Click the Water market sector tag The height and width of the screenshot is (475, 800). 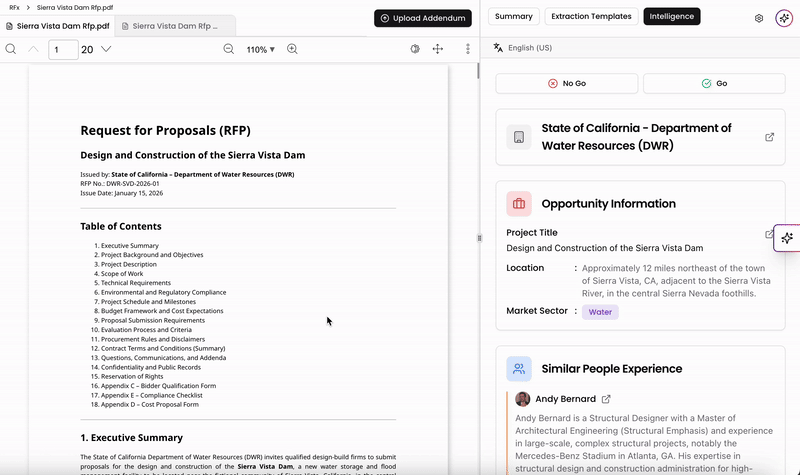pos(600,312)
